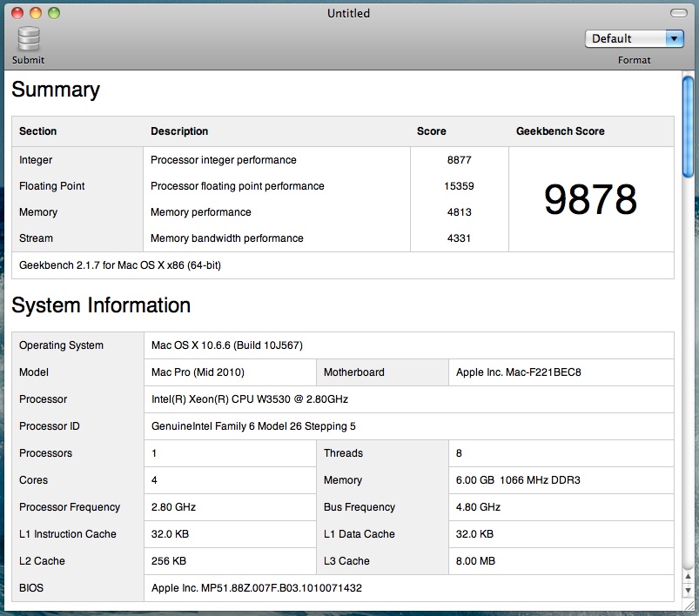Image resolution: width=699 pixels, height=616 pixels.
Task: Click the Untitled window title
Action: click(x=348, y=13)
